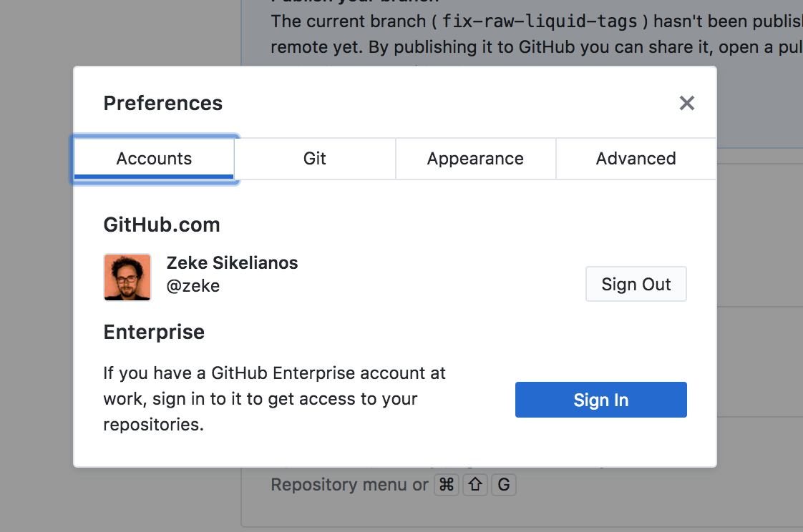Click the G keyboard key badge

[x=503, y=485]
